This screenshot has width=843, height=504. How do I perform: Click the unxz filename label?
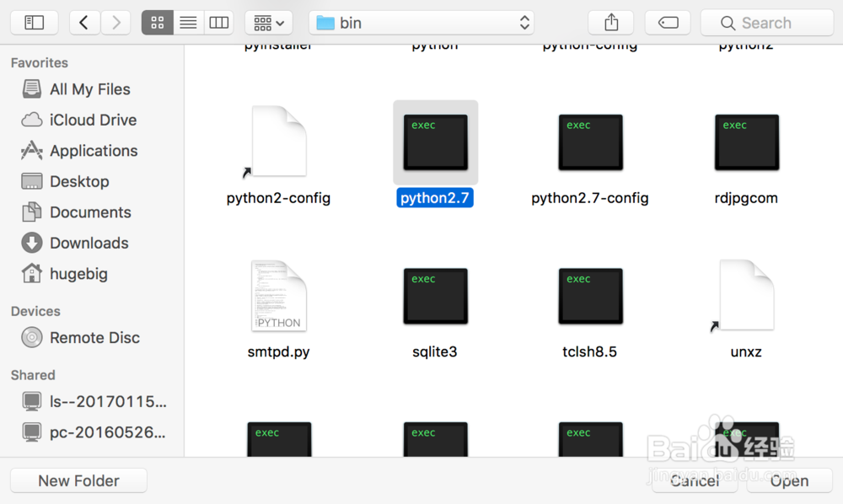(x=746, y=352)
